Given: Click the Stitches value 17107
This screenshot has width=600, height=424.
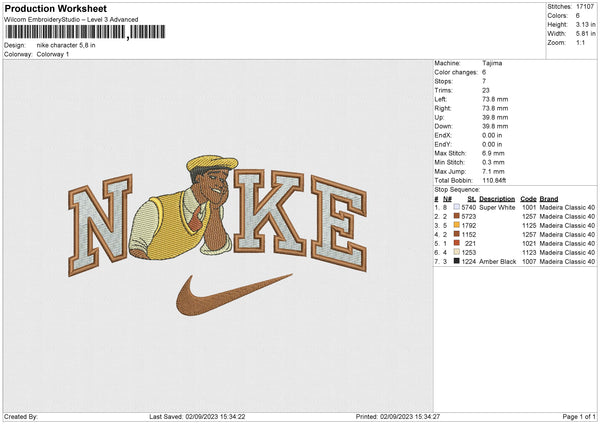Looking at the screenshot, I should (585, 7).
